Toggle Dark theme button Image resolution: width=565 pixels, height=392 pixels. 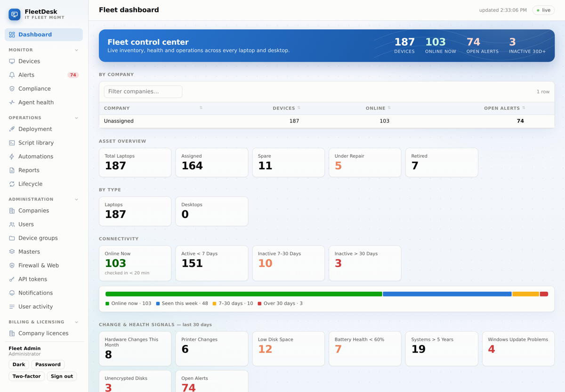point(19,364)
